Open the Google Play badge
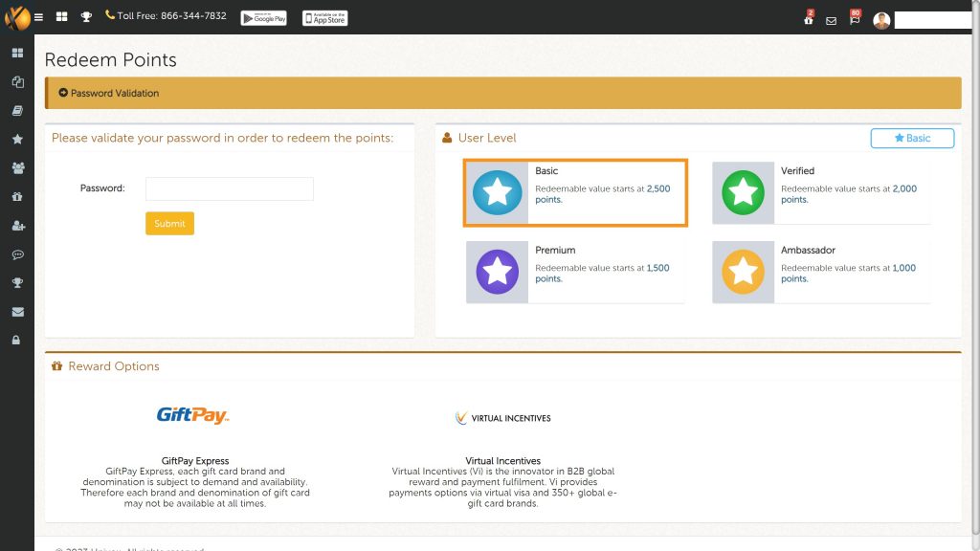The width and height of the screenshot is (980, 551). click(x=264, y=18)
